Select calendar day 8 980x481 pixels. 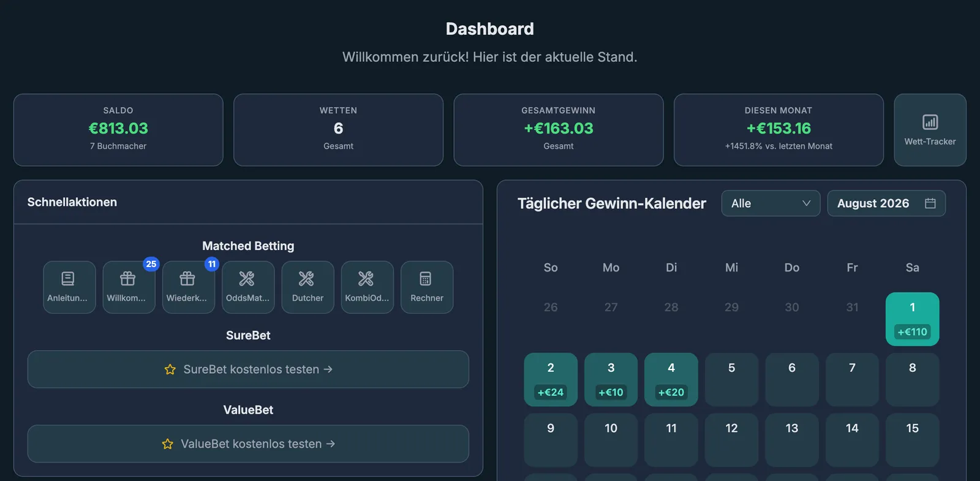[913, 379]
